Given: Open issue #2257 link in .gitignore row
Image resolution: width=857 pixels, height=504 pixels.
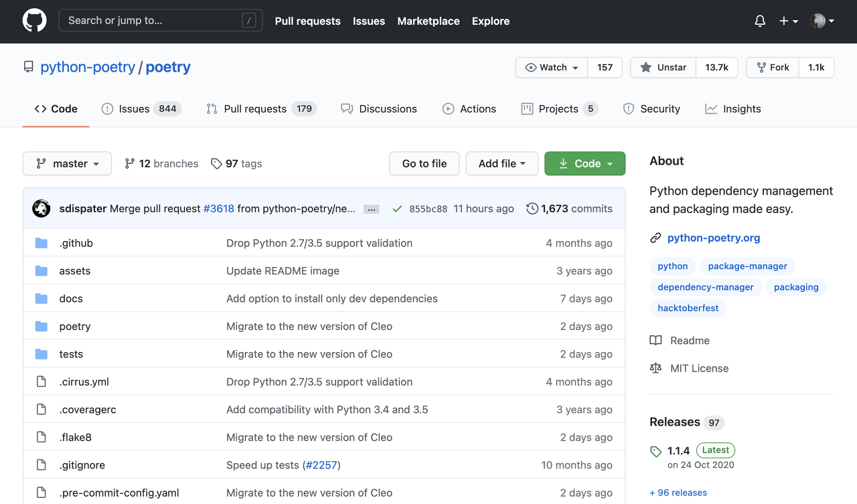Looking at the screenshot, I should 321,466.
